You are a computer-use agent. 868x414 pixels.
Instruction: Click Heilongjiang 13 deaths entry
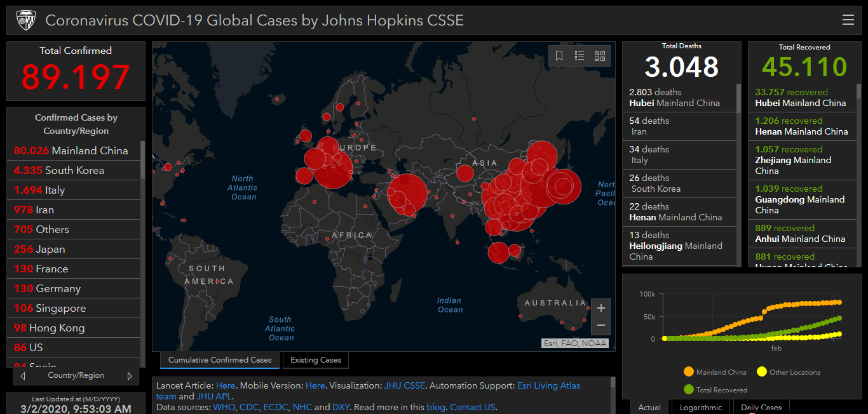(679, 246)
